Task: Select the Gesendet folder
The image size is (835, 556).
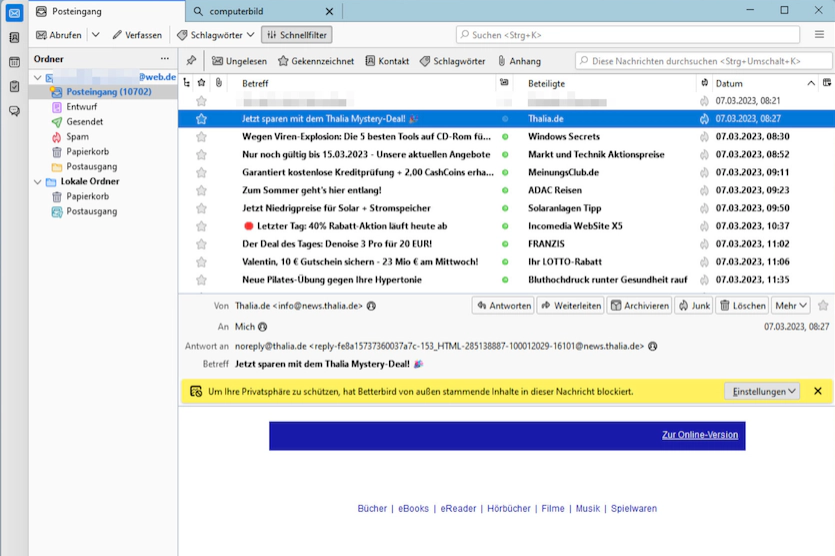Action: pyautogui.click(x=85, y=122)
